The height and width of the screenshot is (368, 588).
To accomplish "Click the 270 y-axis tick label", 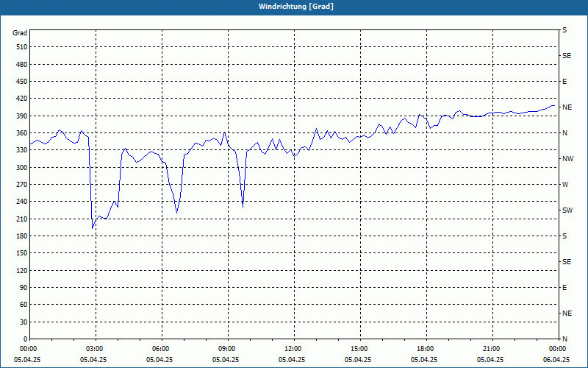I will (22, 185).
